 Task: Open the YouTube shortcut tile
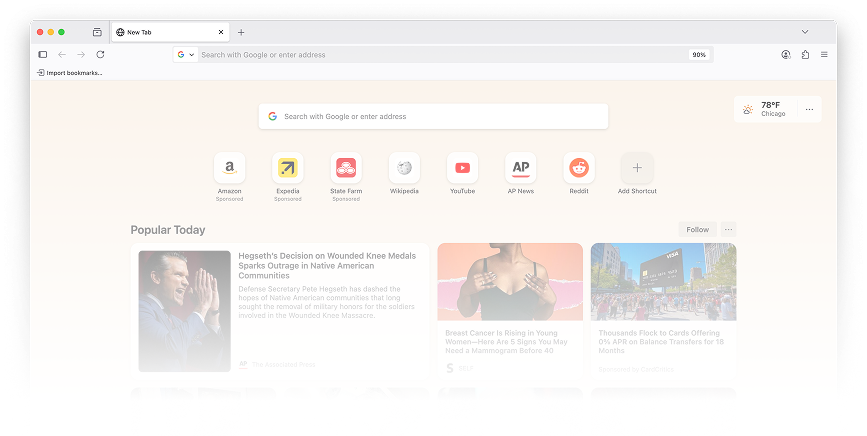click(x=462, y=168)
